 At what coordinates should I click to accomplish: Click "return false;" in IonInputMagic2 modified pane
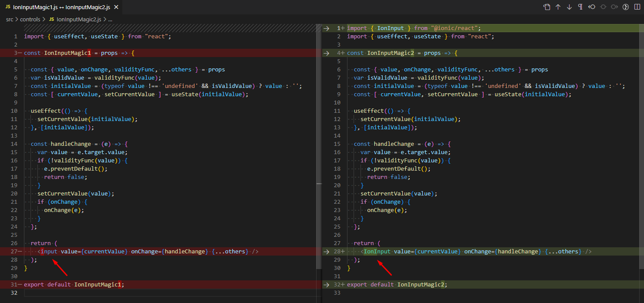388,177
